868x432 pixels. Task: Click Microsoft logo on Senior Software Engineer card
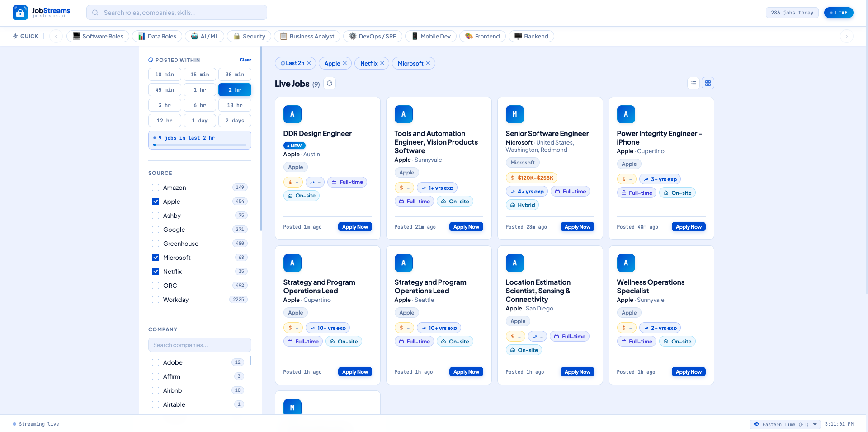(515, 114)
